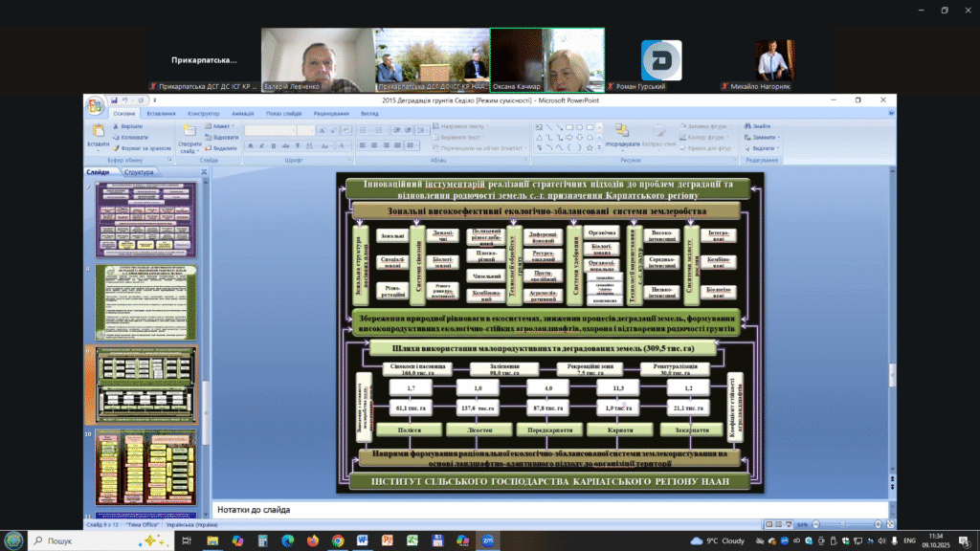Create a new slide with Створити слайд
980x551 pixels.
189,133
